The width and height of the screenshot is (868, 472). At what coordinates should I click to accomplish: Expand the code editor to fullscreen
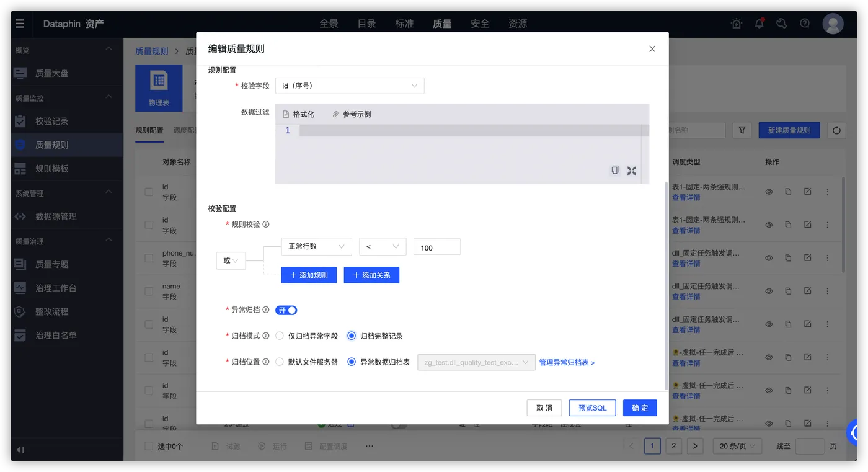click(631, 170)
